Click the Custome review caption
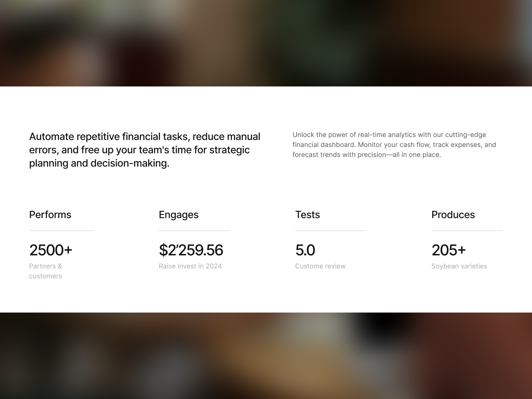 point(320,266)
